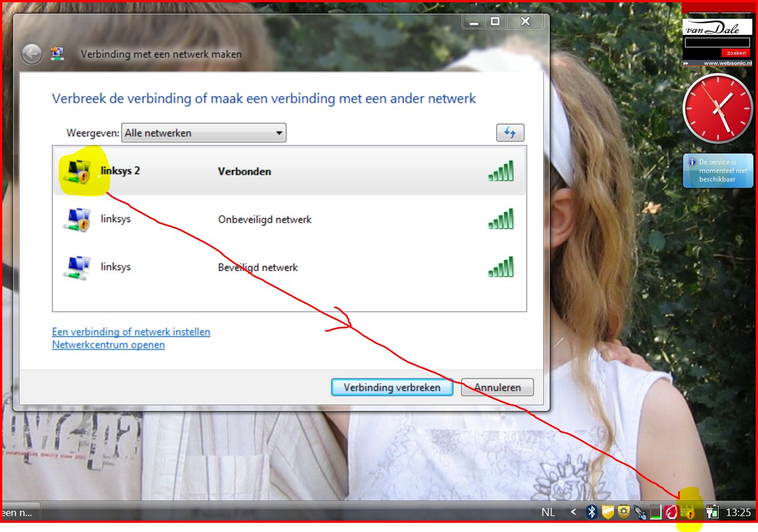
Task: Minimize the network connection dialog
Action: (x=474, y=21)
